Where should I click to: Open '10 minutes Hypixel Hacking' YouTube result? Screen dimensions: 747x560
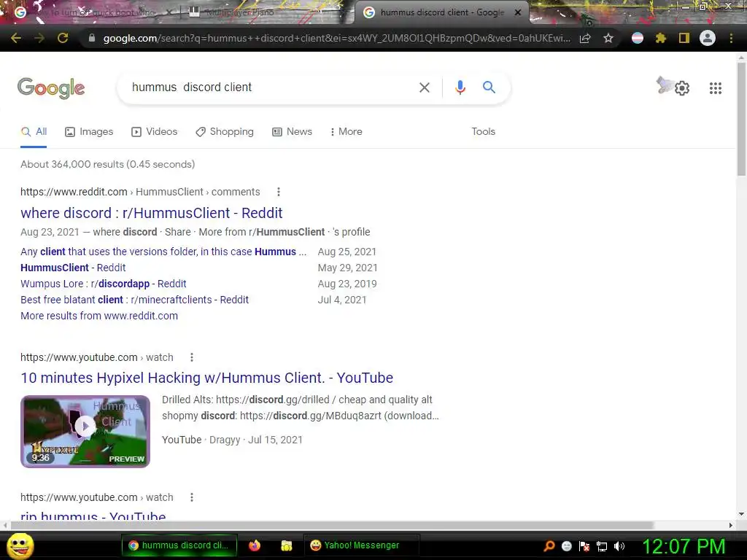click(206, 378)
